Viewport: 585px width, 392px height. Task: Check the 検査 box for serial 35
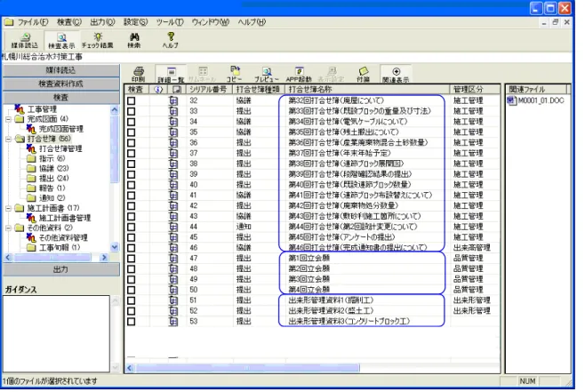tap(132, 132)
